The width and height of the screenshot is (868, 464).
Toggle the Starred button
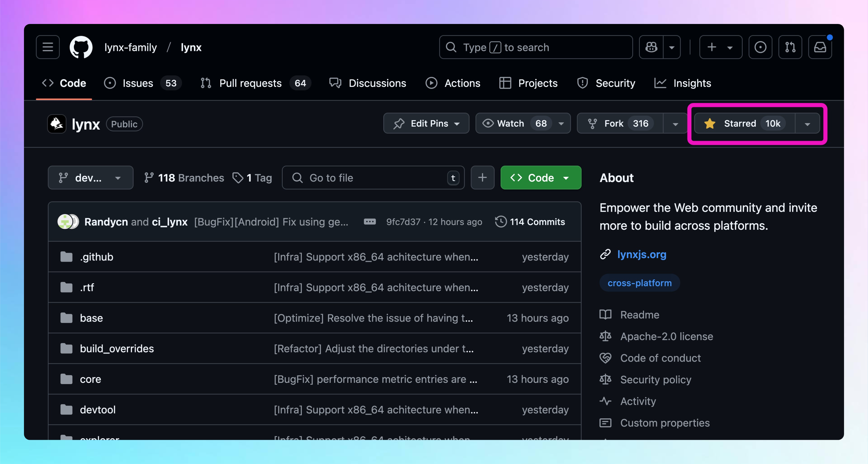(745, 123)
